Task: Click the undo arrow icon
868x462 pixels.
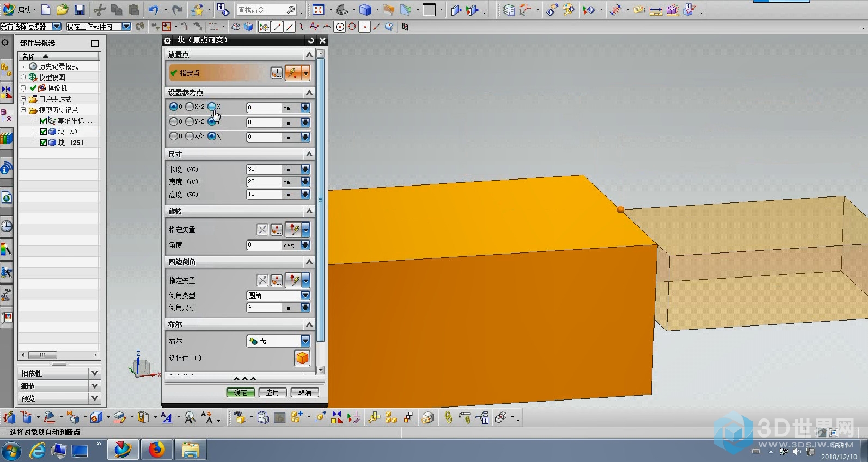Action: click(154, 10)
